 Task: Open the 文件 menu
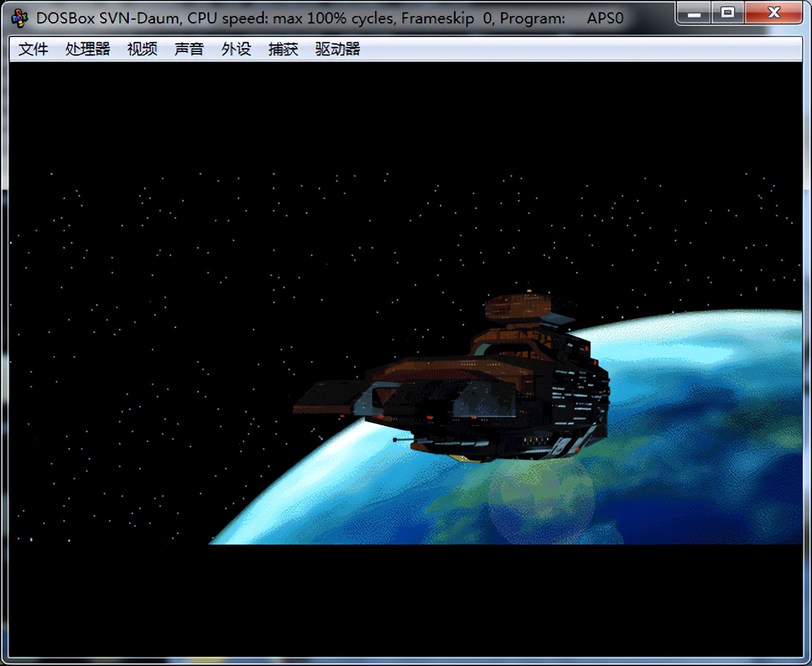(x=33, y=49)
